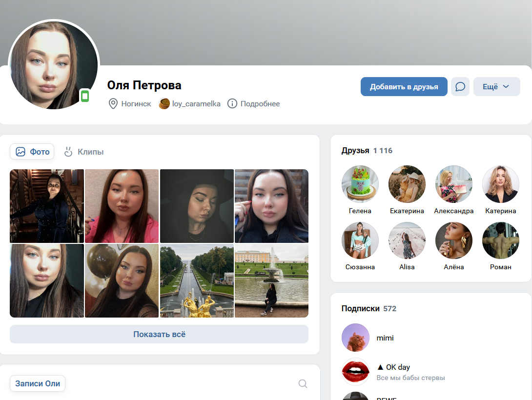The height and width of the screenshot is (400, 532).
Task: Click the loy_caramelka status avatar icon
Action: tap(164, 104)
